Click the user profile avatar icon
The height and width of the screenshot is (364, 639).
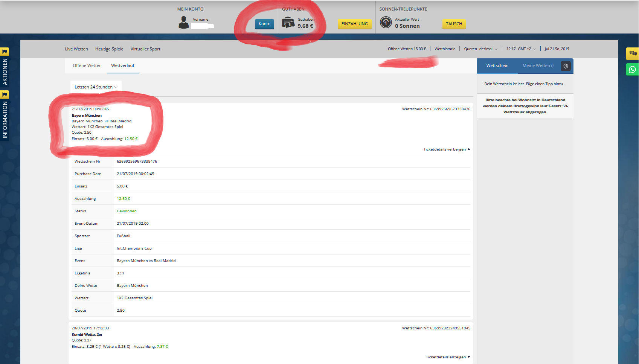(183, 23)
